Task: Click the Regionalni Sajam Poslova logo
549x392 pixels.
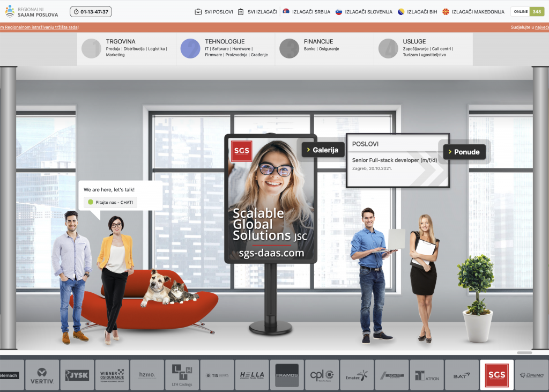Action: point(31,12)
